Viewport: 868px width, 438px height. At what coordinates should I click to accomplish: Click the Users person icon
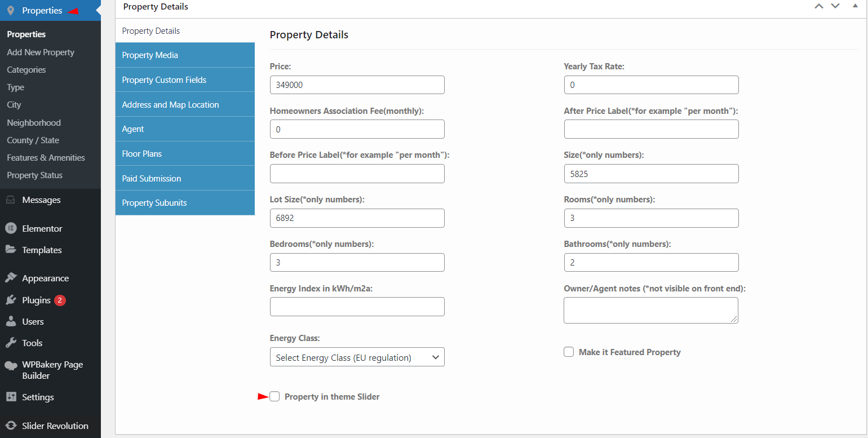pos(11,321)
